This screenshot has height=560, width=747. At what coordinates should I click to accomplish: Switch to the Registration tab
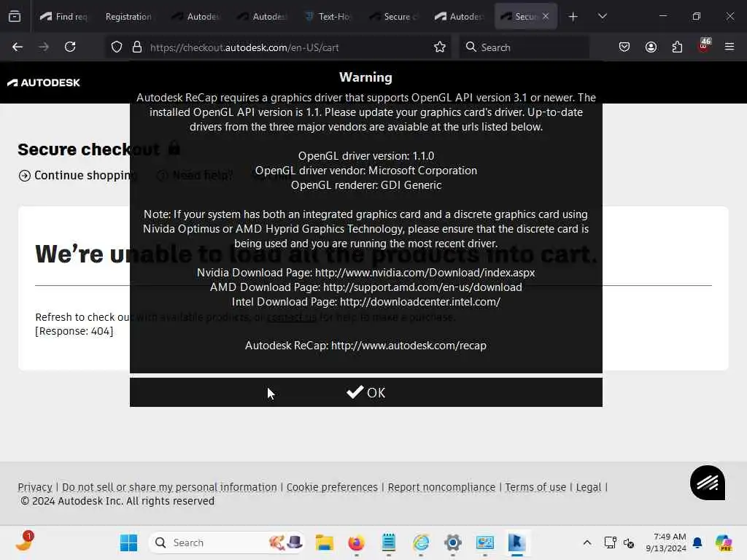click(128, 16)
